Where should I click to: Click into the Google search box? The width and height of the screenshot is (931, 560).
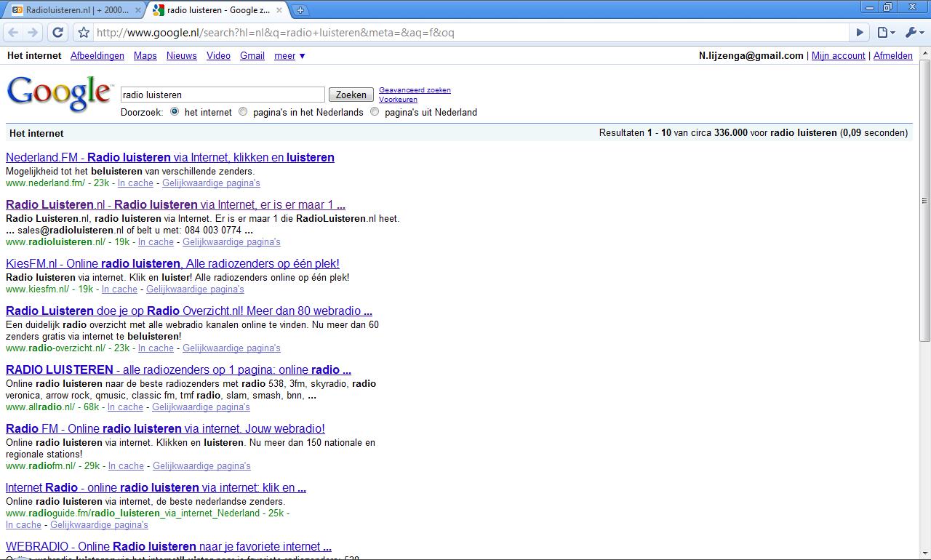[223, 95]
